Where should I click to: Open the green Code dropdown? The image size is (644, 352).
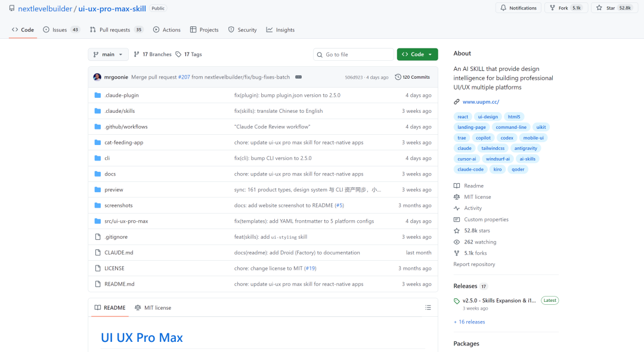(x=417, y=54)
